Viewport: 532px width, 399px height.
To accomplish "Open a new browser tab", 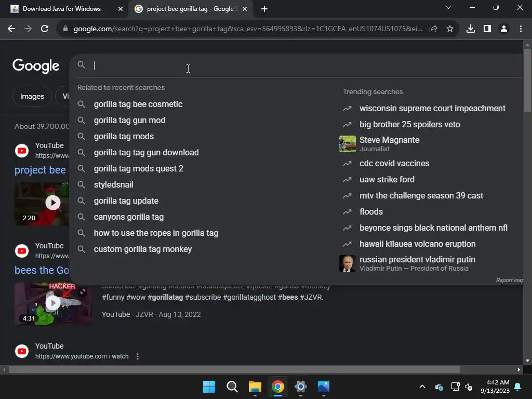I will tap(264, 9).
